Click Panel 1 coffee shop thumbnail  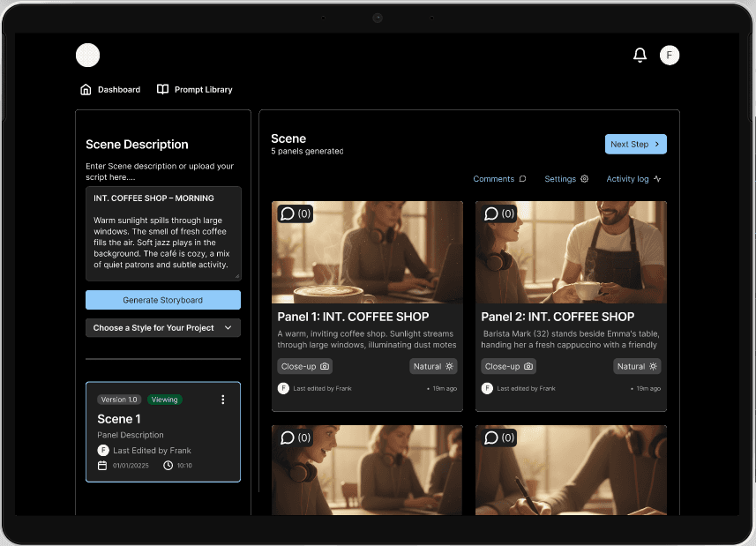[367, 252]
